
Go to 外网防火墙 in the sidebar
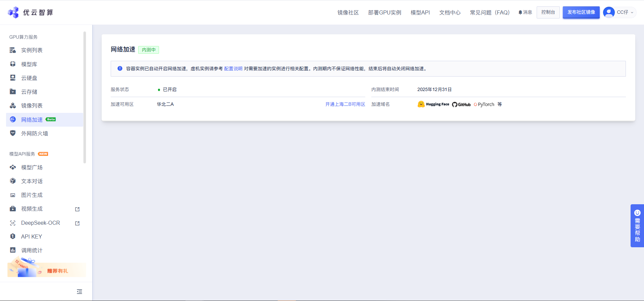click(x=35, y=133)
